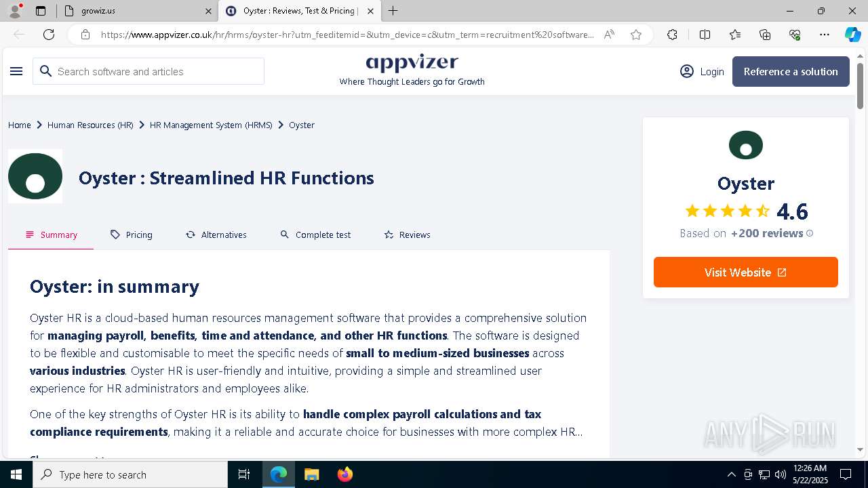Refresh the page

pos(49,35)
